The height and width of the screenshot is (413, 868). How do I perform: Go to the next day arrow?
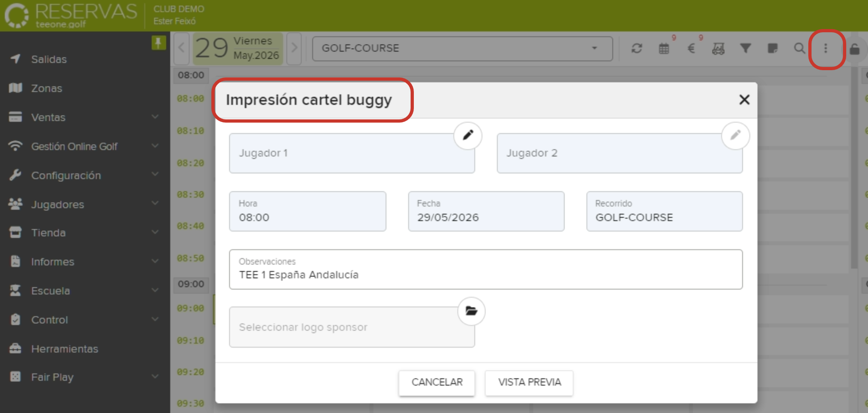(294, 48)
